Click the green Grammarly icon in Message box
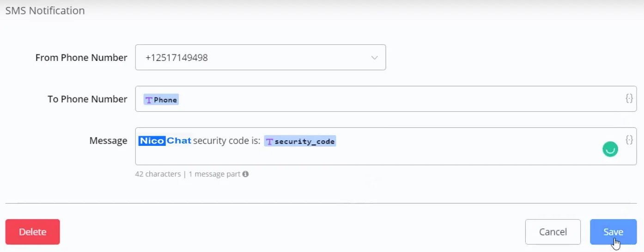Viewport: 644px width, 252px height. coord(610,149)
